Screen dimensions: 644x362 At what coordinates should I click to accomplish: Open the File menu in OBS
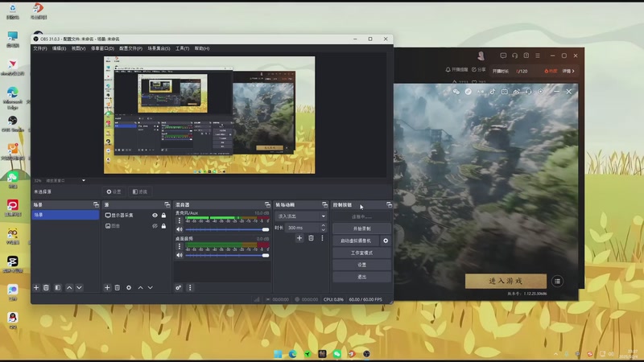click(39, 48)
